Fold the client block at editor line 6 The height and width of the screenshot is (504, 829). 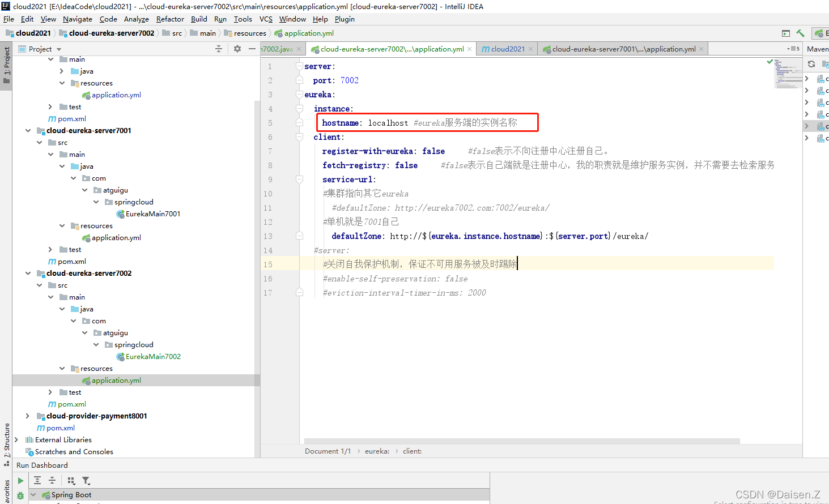pyautogui.click(x=299, y=137)
